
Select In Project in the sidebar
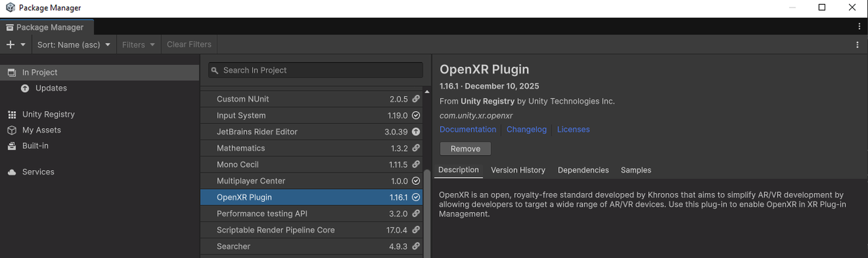[x=100, y=72]
